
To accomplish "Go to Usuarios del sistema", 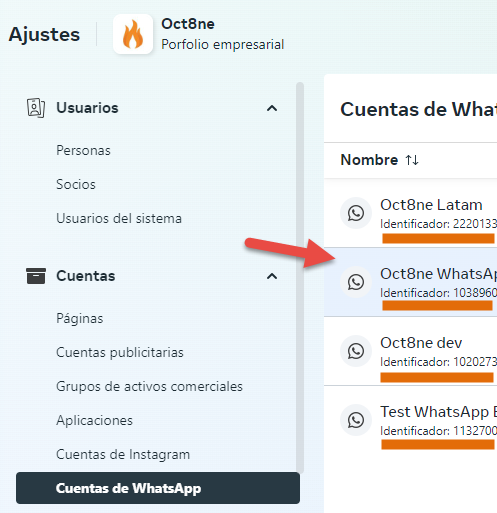I will pyautogui.click(x=119, y=218).
